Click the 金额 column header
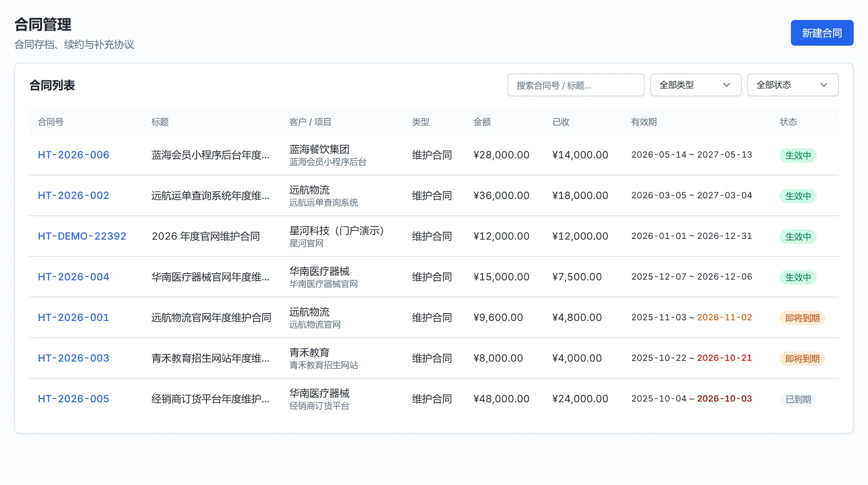The width and height of the screenshot is (868, 485). 482,122
